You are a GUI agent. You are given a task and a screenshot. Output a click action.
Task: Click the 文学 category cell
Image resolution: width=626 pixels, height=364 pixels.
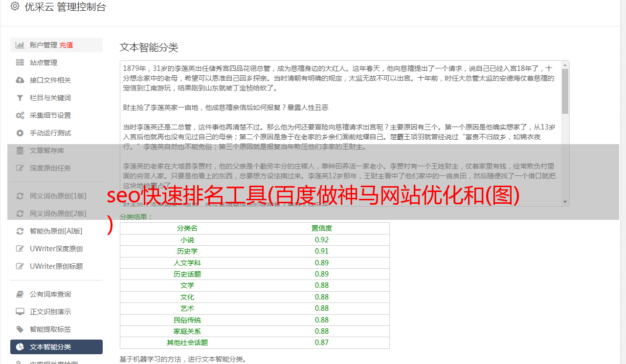tap(187, 285)
